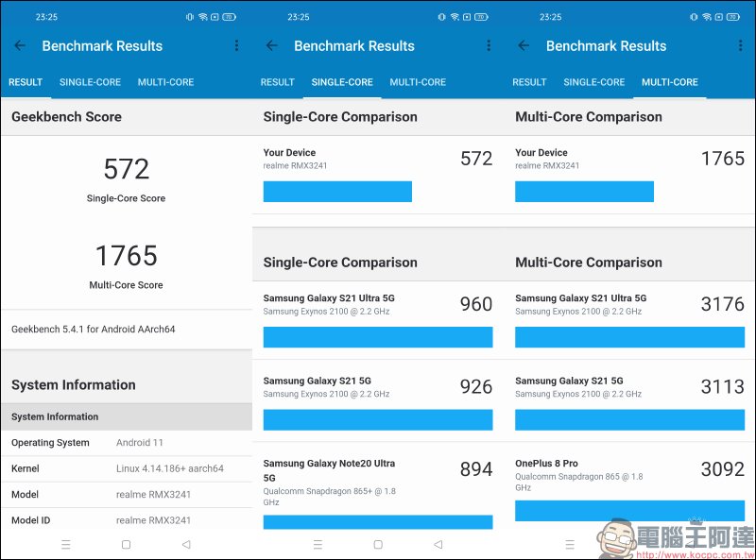Tap Galaxy S21 5G multi-core bar

(629, 419)
